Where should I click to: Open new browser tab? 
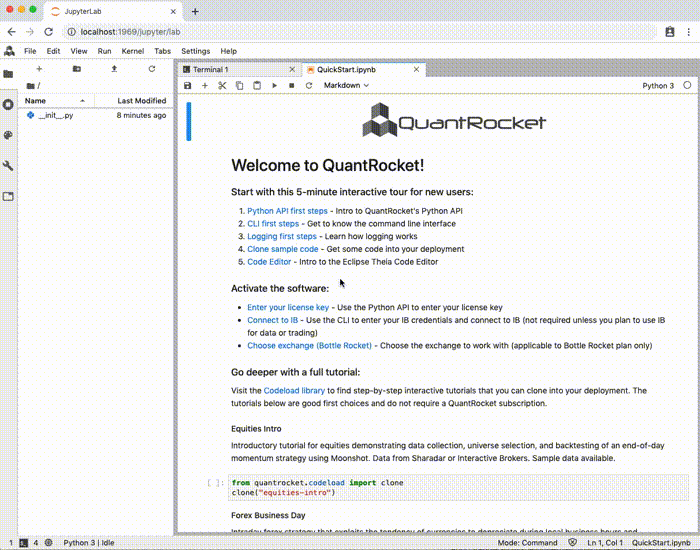coord(195,12)
